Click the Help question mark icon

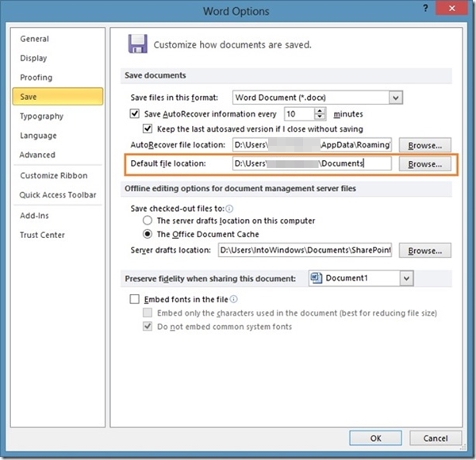pos(425,8)
